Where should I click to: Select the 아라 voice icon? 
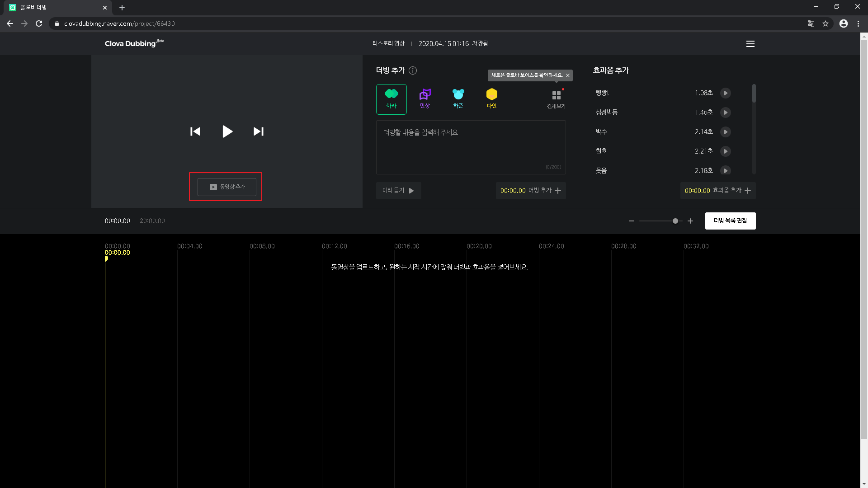coord(391,99)
